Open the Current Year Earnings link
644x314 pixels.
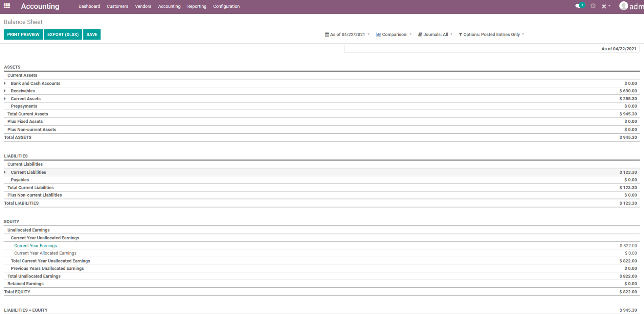coord(36,246)
